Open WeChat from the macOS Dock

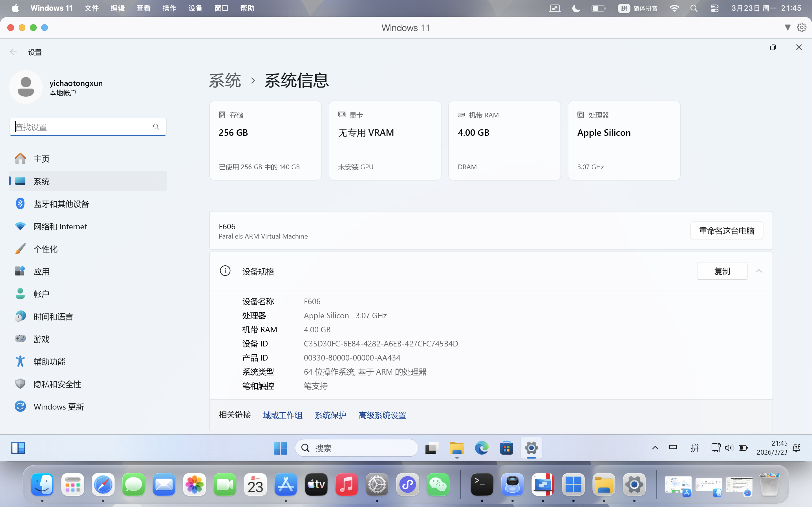click(438, 484)
